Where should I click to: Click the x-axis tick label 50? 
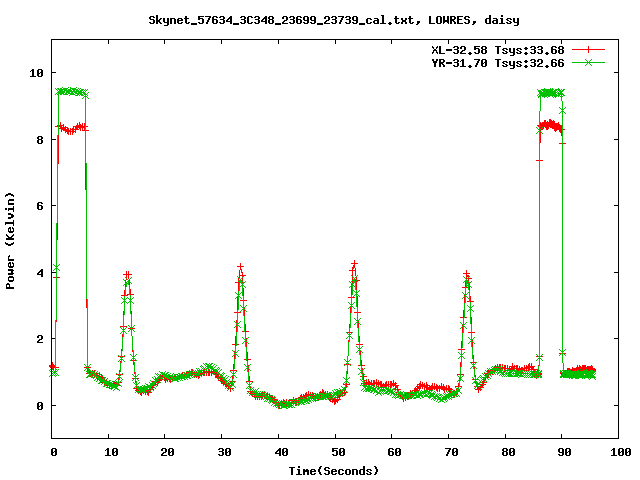(338, 452)
